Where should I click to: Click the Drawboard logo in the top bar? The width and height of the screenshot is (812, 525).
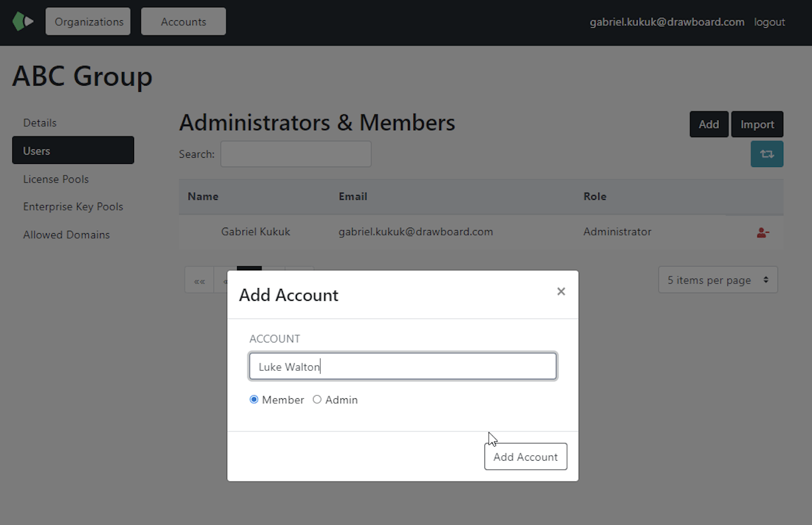[22, 21]
